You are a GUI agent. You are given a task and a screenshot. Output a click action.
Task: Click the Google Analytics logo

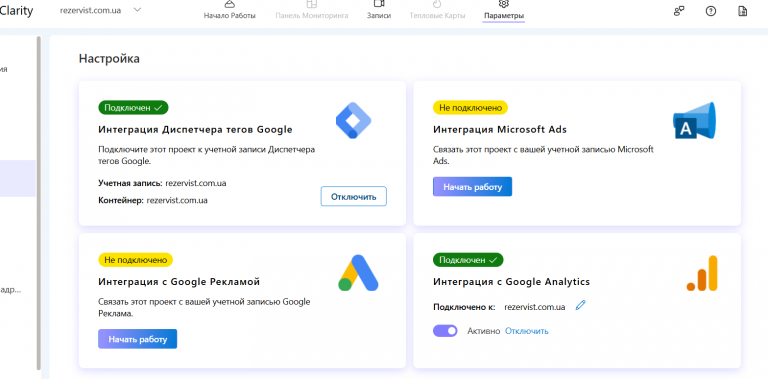point(702,273)
